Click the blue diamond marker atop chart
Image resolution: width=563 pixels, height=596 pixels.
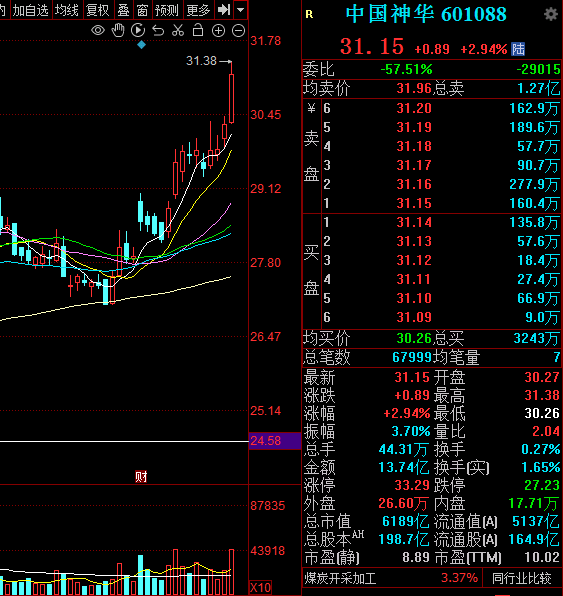pyautogui.click(x=141, y=45)
